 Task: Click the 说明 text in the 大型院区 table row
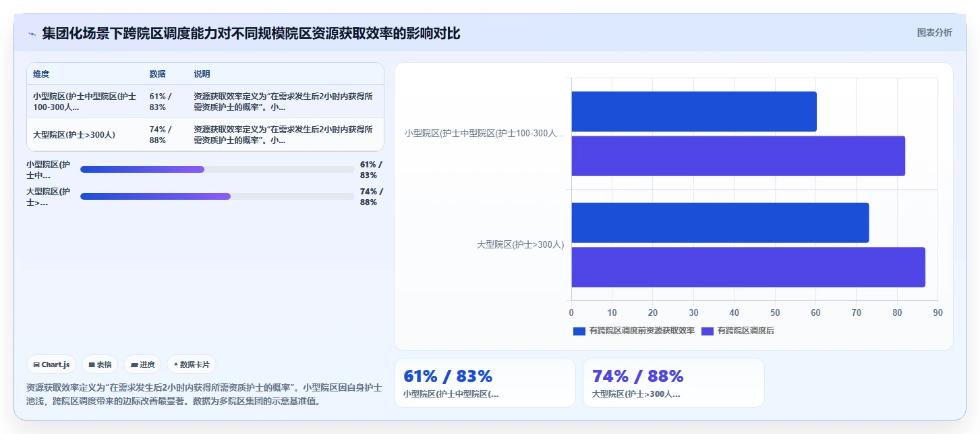point(283,135)
